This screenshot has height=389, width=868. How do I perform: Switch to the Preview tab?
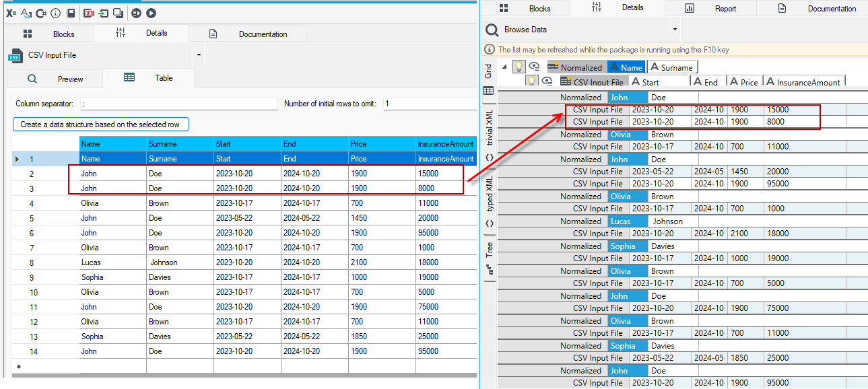[x=55, y=79]
